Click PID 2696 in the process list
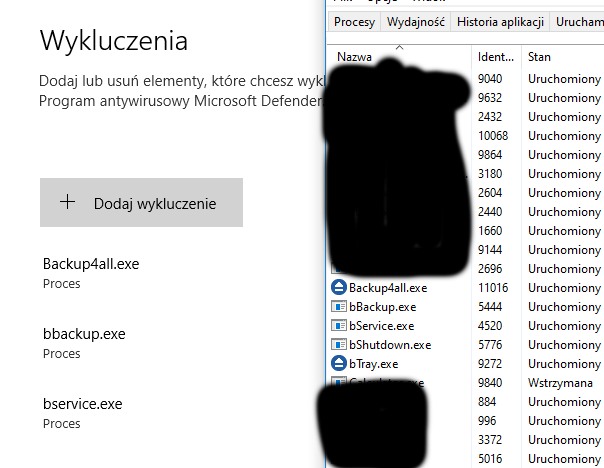This screenshot has height=468, width=604. [x=490, y=268]
